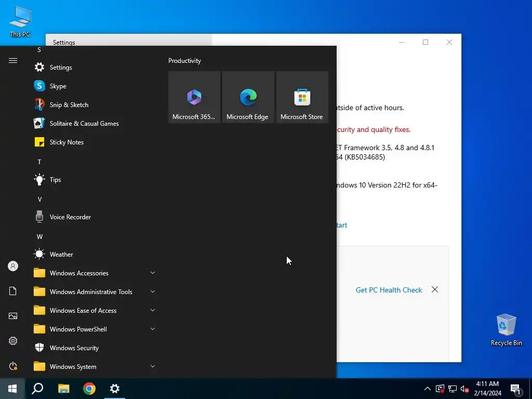Expand the Start menu hamburger

tap(13, 60)
